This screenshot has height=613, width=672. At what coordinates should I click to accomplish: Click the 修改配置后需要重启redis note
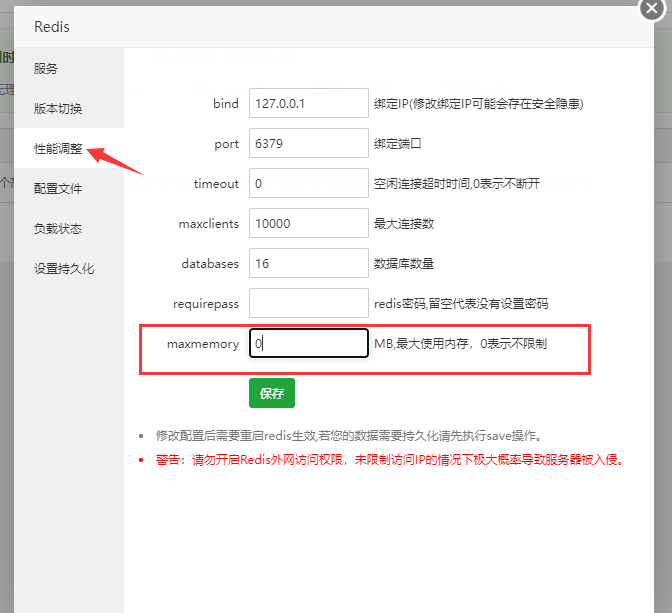click(x=350, y=436)
